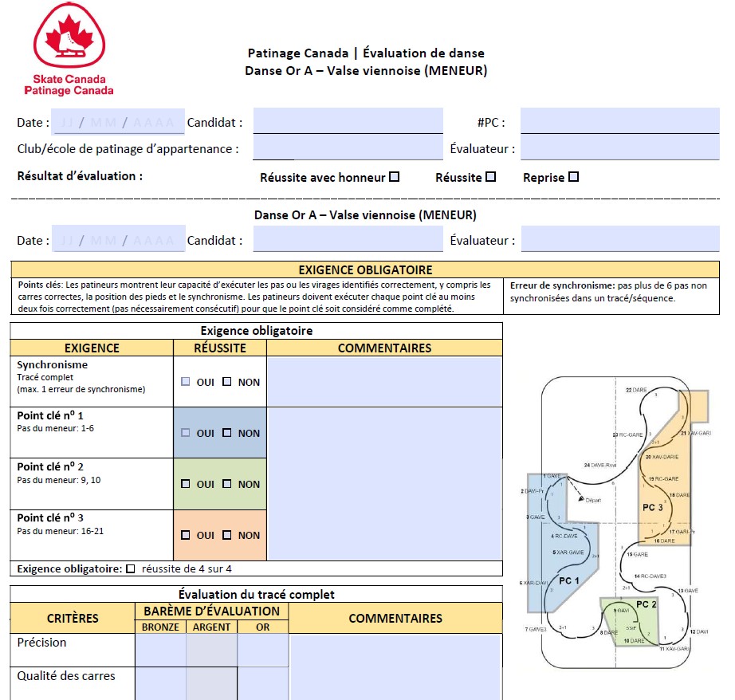
Task: Mark the Reprise result checkbox
Action: pyautogui.click(x=573, y=177)
